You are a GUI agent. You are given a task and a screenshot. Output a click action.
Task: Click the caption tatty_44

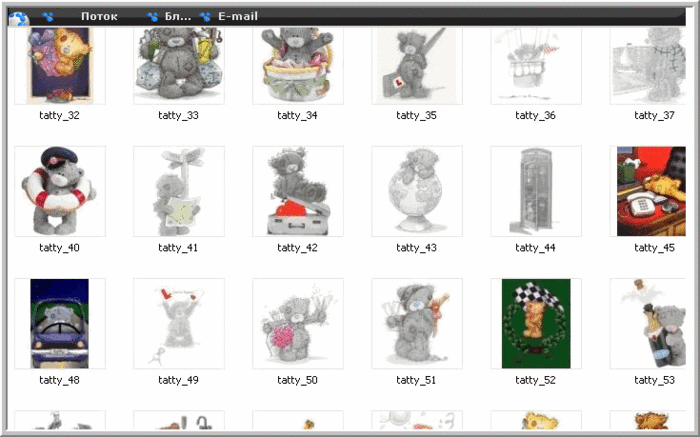coord(535,248)
